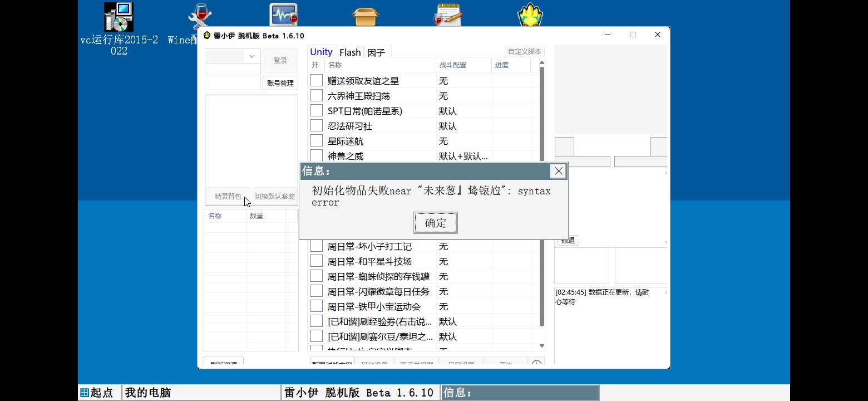This screenshot has width=868, height=401.
Task: Click the task list scroll-down arrow
Action: (x=541, y=345)
